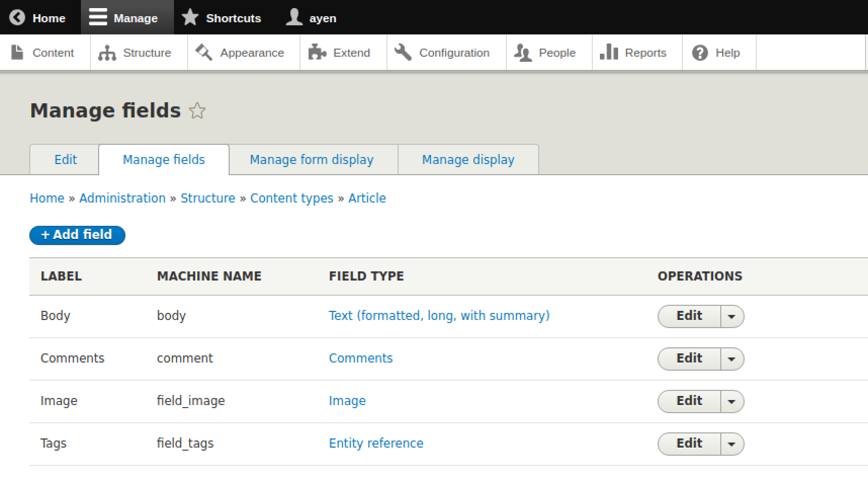
Task: Open Structure via its hierarchy icon
Action: (x=107, y=53)
